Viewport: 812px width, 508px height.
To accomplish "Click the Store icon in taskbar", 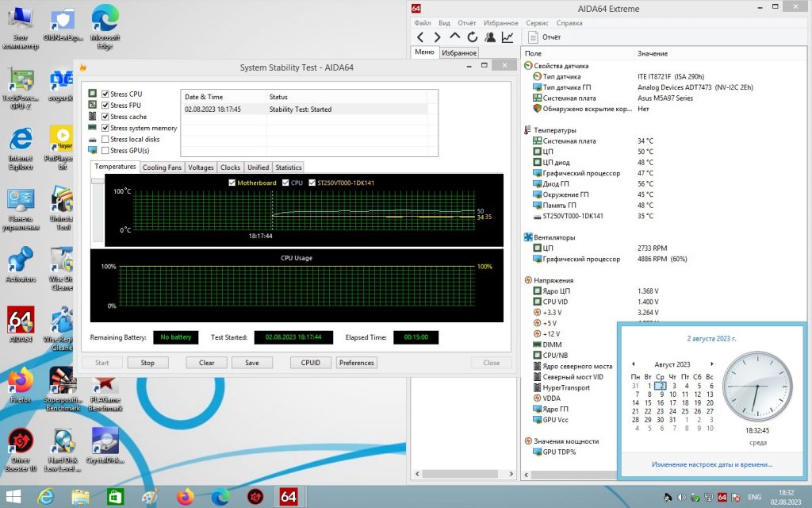I will point(115,497).
